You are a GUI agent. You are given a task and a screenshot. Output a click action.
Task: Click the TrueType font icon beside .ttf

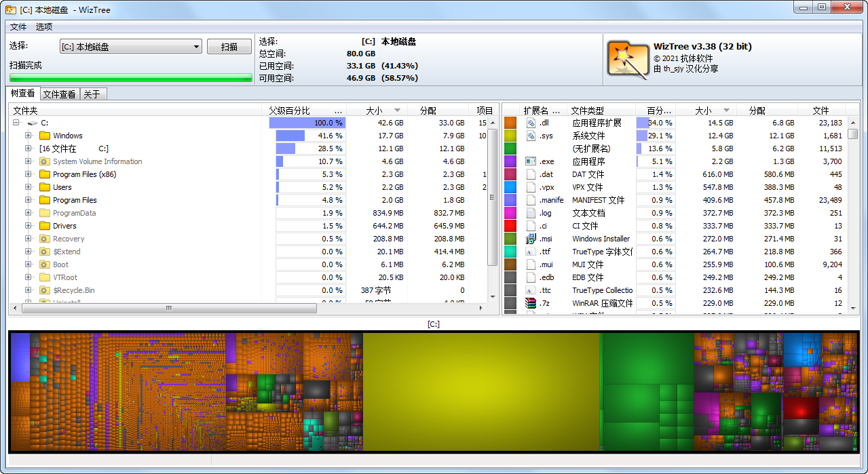pyautogui.click(x=530, y=252)
